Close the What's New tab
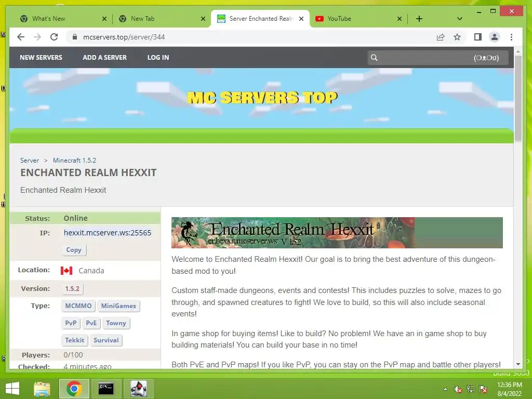The height and width of the screenshot is (399, 532). [x=104, y=19]
